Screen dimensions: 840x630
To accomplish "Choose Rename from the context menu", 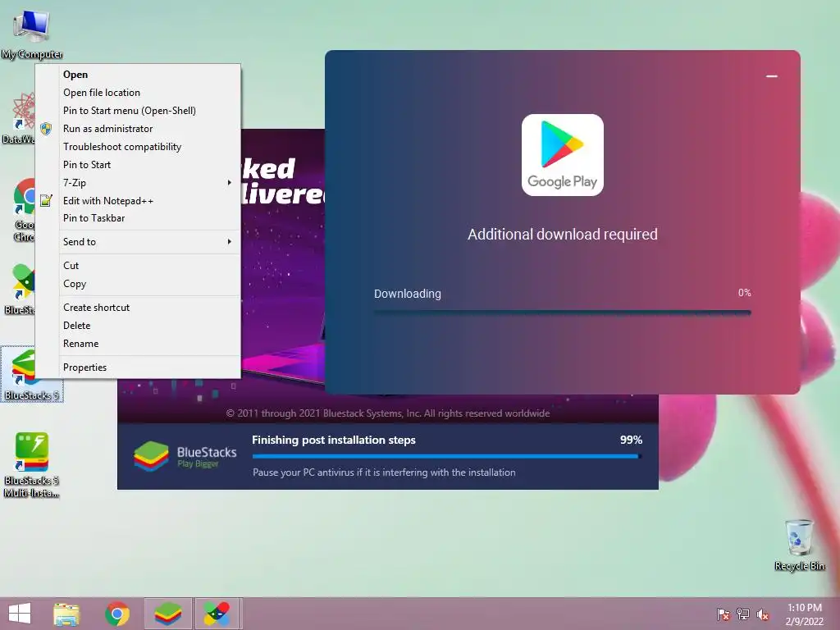I will point(138,344).
